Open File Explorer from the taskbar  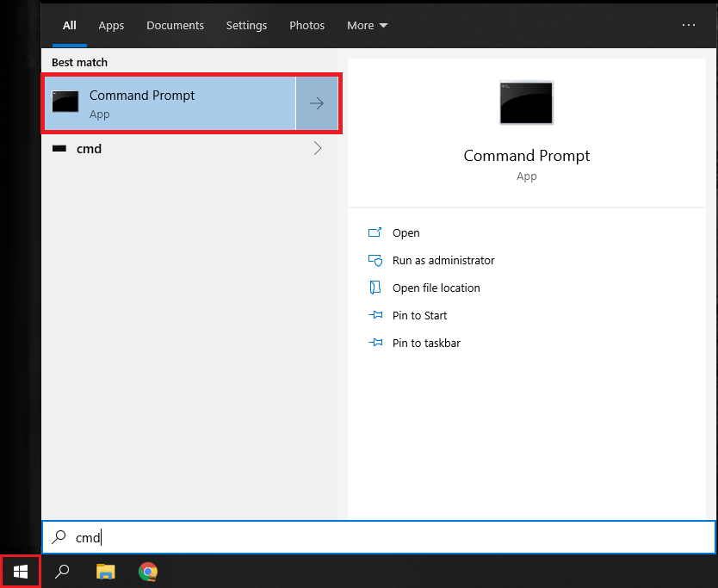click(105, 571)
